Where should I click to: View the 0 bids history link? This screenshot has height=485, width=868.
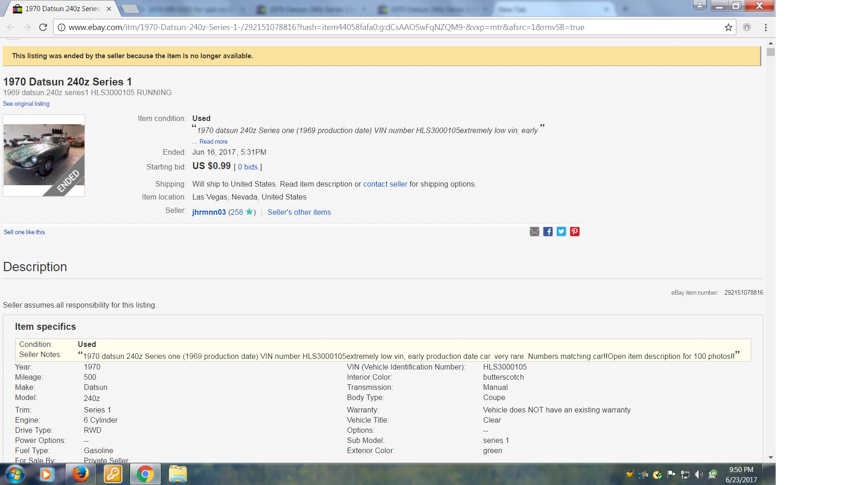248,167
